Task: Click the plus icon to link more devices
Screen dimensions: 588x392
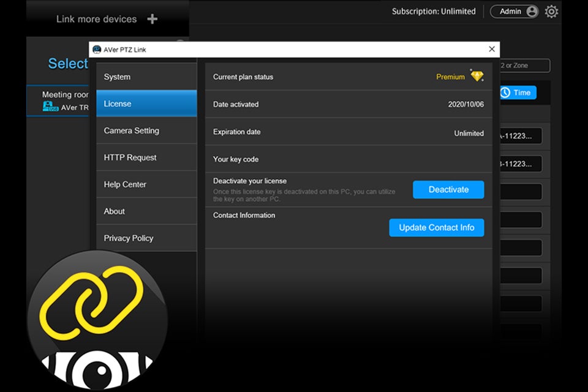Action: pyautogui.click(x=153, y=19)
